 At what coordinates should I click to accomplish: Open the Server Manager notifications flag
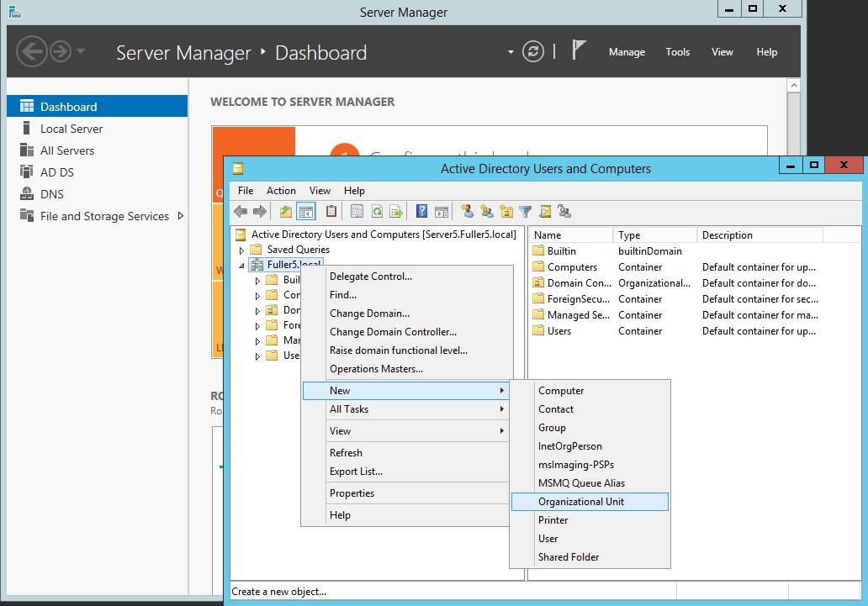click(578, 50)
